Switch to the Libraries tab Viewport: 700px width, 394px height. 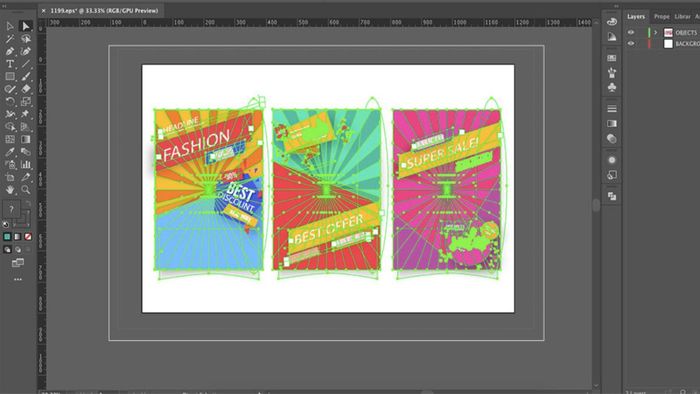pyautogui.click(x=682, y=17)
